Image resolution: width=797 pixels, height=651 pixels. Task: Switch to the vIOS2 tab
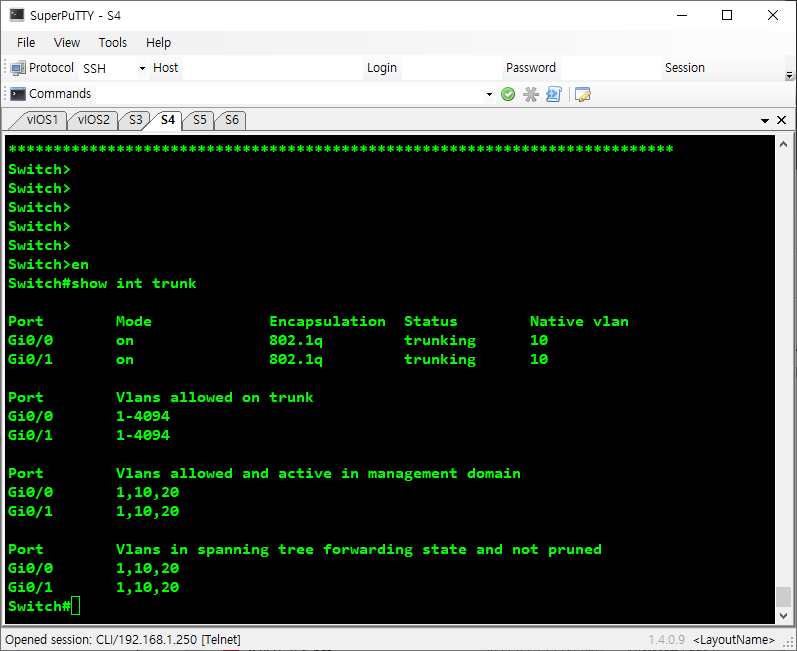point(93,120)
